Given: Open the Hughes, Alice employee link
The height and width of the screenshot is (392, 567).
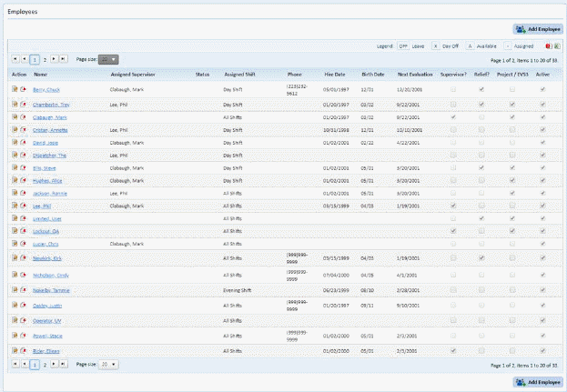Looking at the screenshot, I should pyautogui.click(x=47, y=181).
